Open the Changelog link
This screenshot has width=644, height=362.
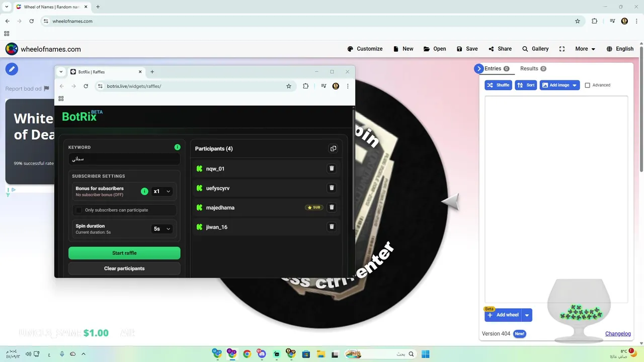(x=618, y=334)
